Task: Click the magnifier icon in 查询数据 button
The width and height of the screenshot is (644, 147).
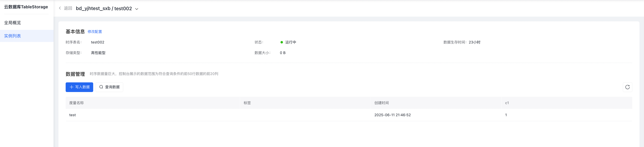Action: click(x=101, y=87)
